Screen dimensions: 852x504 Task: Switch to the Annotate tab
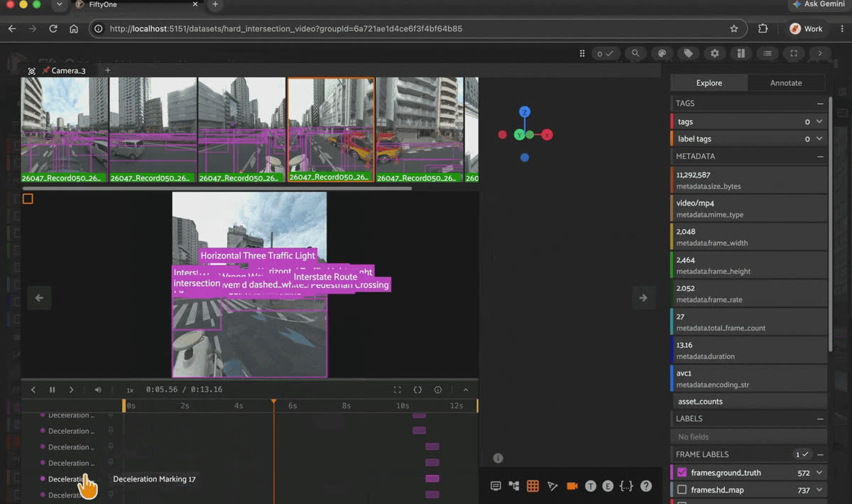pyautogui.click(x=786, y=83)
